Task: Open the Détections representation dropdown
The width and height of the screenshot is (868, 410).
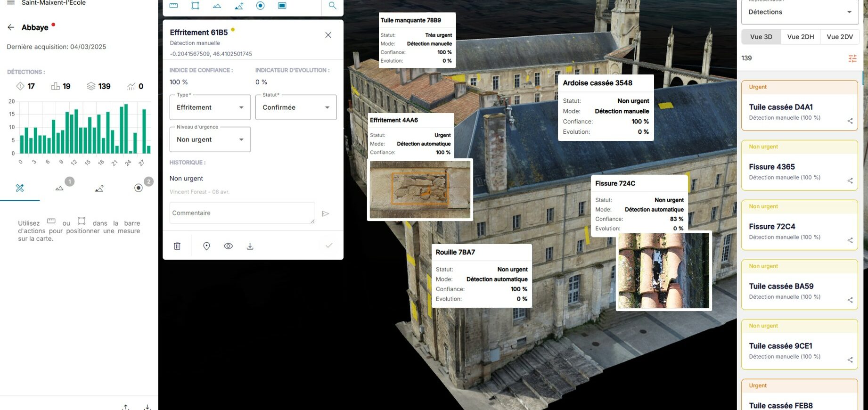Action: point(800,12)
